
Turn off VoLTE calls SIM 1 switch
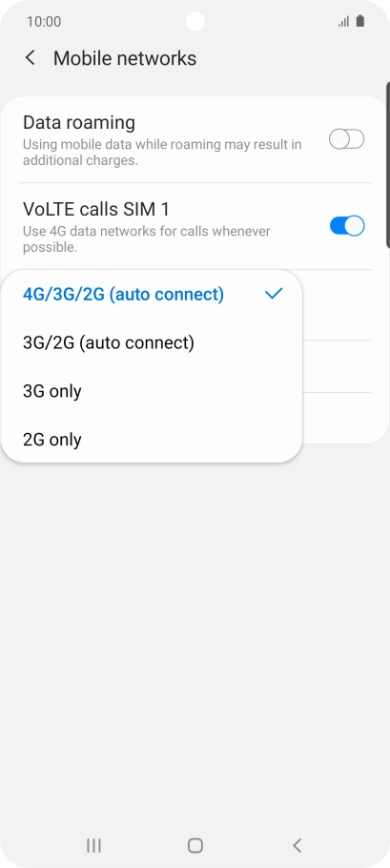click(347, 226)
